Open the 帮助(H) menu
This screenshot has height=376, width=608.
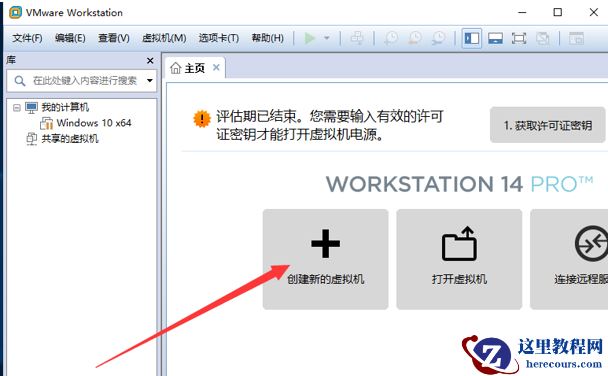click(268, 38)
